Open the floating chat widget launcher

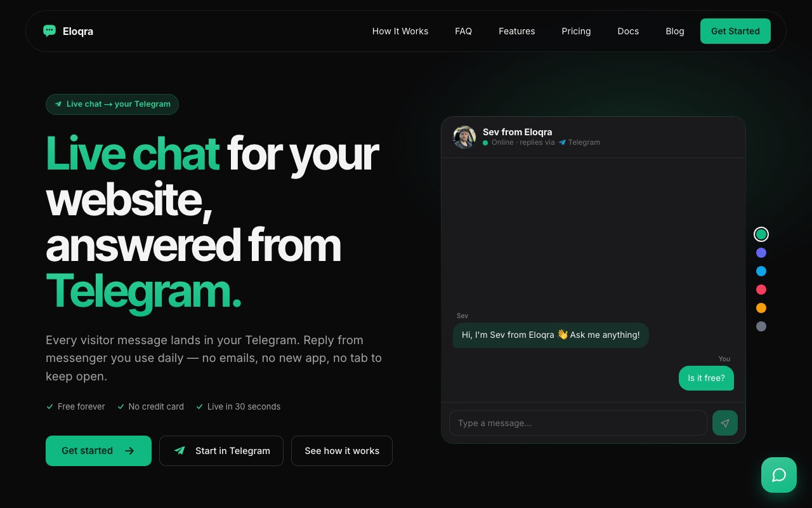pos(779,475)
